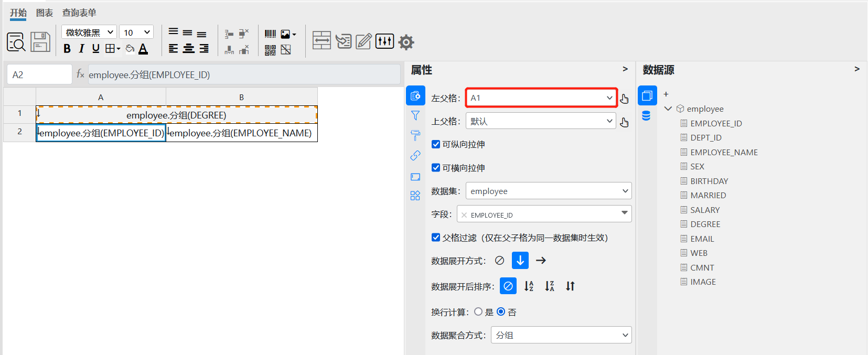Image resolution: width=868 pixels, height=355 pixels.
Task: Clear the EMPLOYEE_ID field selection
Action: 464,215
